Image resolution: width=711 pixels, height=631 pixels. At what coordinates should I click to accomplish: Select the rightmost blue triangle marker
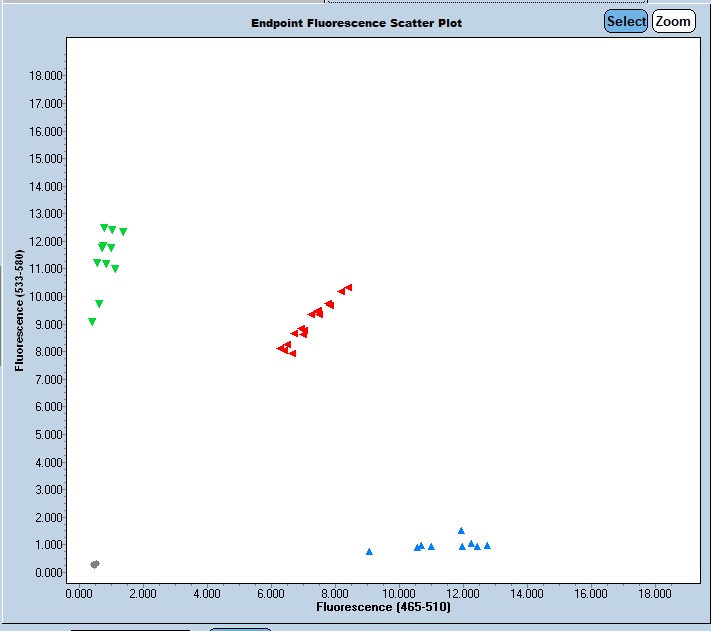pyautogui.click(x=487, y=546)
